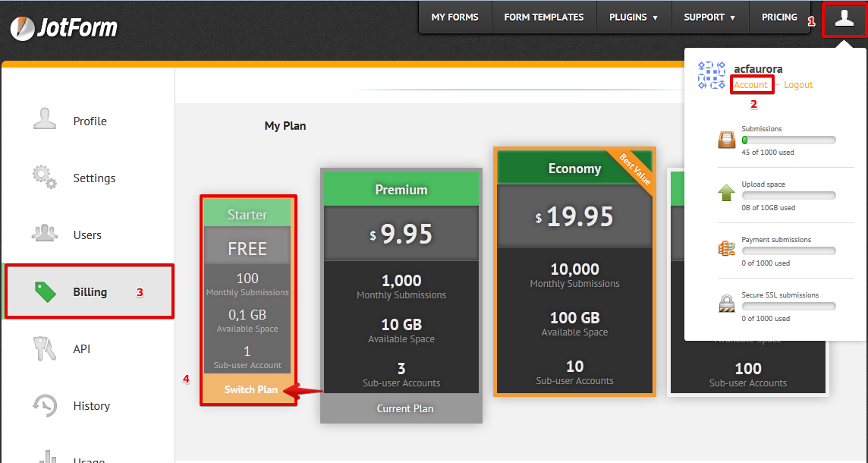Click the Secure SSL submissions usage bar
This screenshot has width=868, height=463.
click(x=789, y=307)
